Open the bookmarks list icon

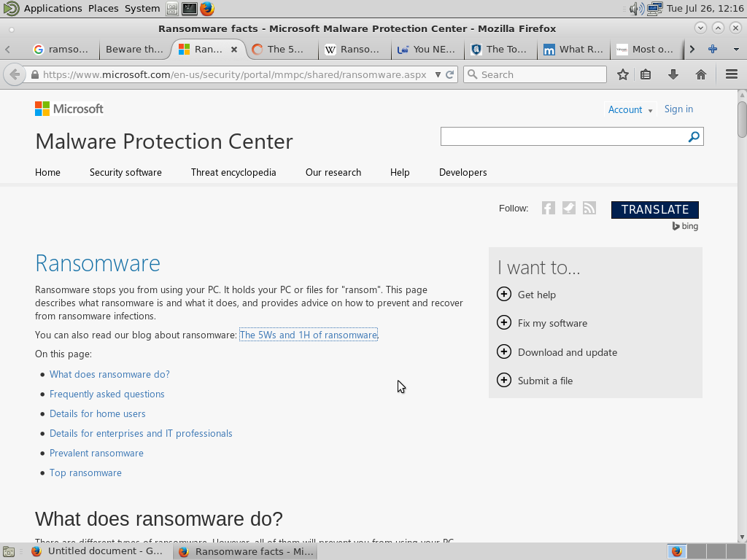pyautogui.click(x=646, y=74)
